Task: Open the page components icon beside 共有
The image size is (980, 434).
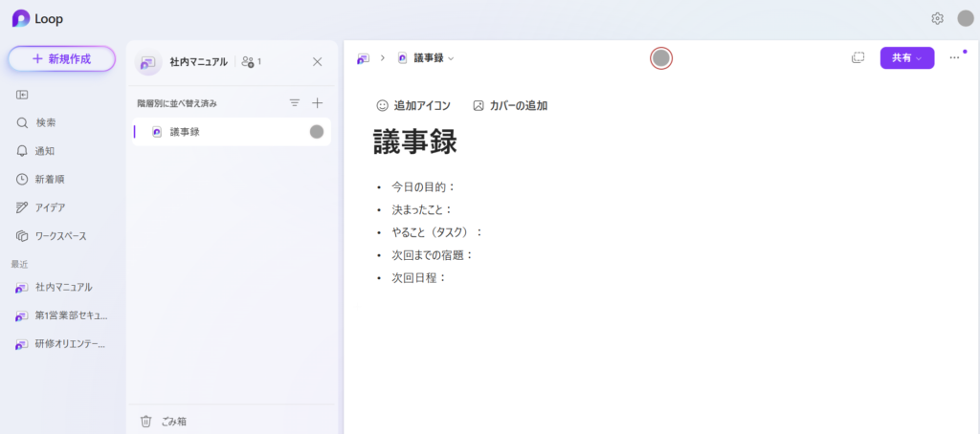Action: tap(857, 57)
